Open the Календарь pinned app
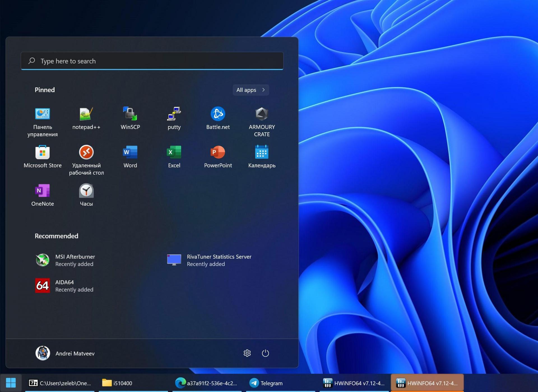The width and height of the screenshot is (538, 392). (262, 157)
